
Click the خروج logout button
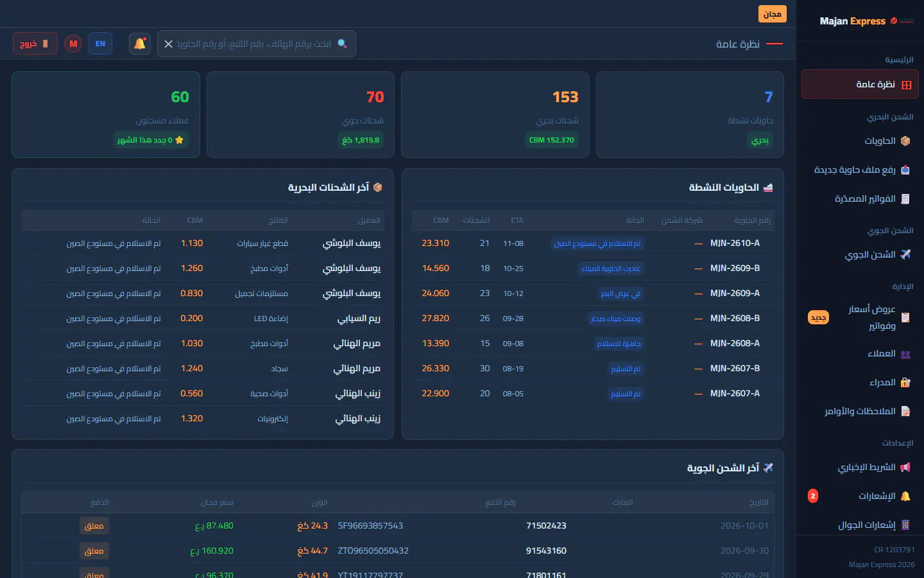[35, 44]
